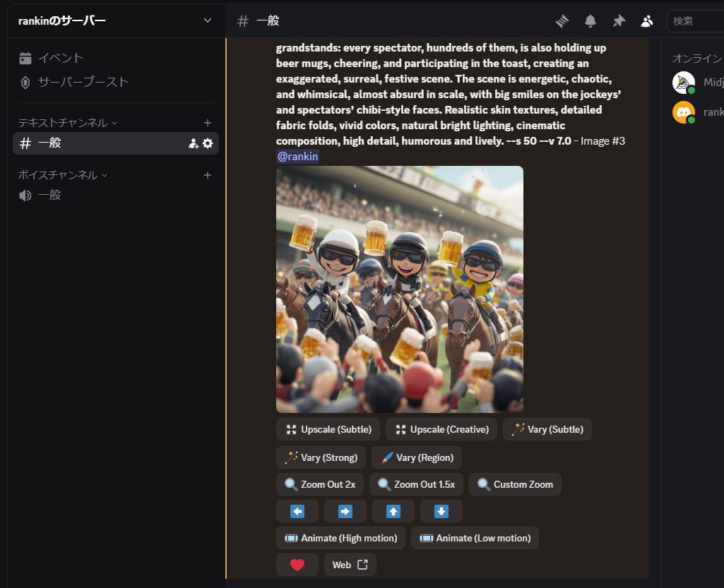Click Upscale (Subtle) button
Screen dimensions: 724x588
point(328,429)
